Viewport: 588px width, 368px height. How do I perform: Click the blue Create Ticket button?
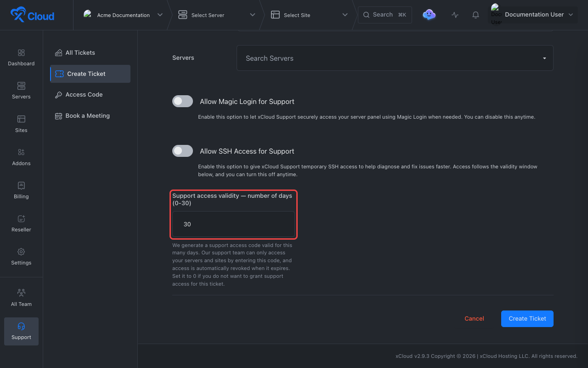click(x=527, y=318)
